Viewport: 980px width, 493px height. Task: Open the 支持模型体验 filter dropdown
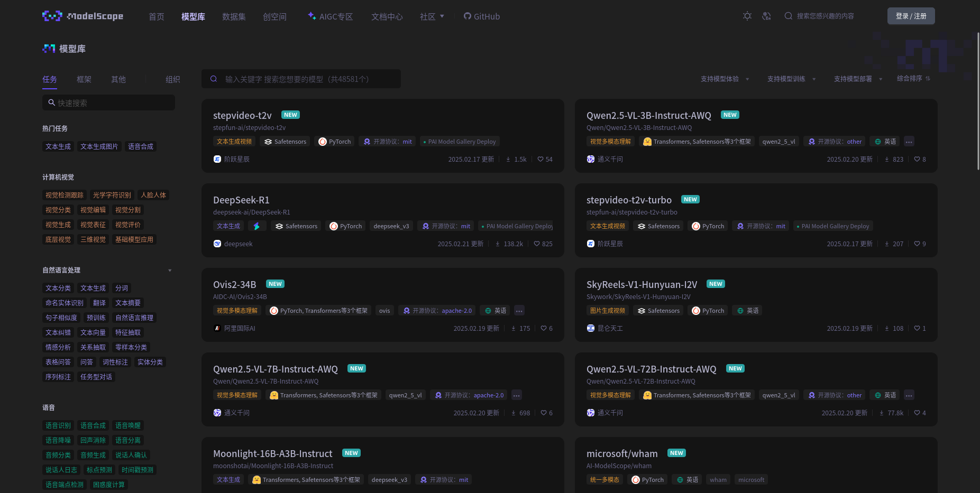coord(725,79)
